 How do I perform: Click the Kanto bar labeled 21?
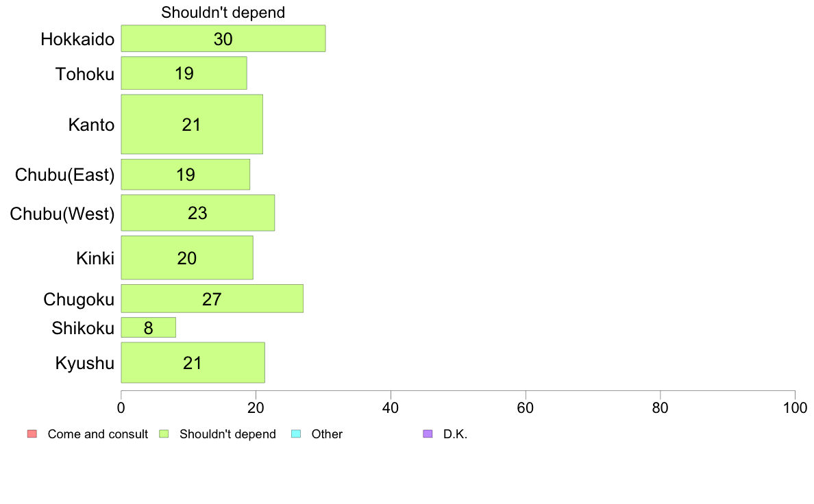click(x=192, y=124)
